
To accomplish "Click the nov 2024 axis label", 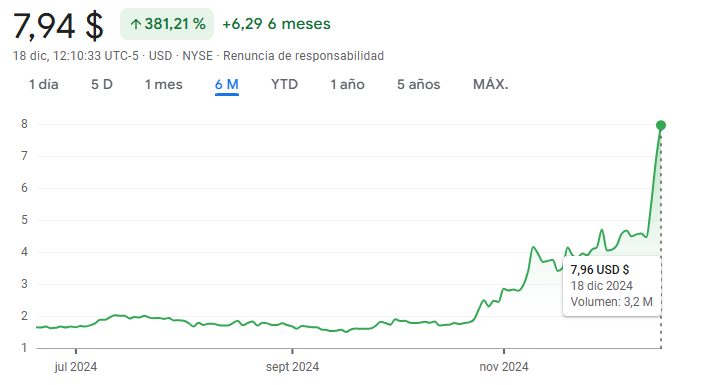I will [504, 367].
